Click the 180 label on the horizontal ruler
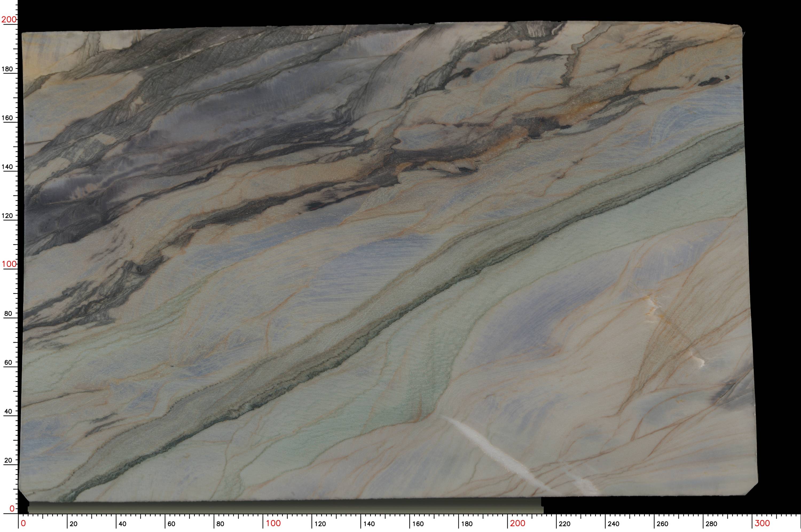Viewport: 801px width, 532px height. tap(466, 524)
